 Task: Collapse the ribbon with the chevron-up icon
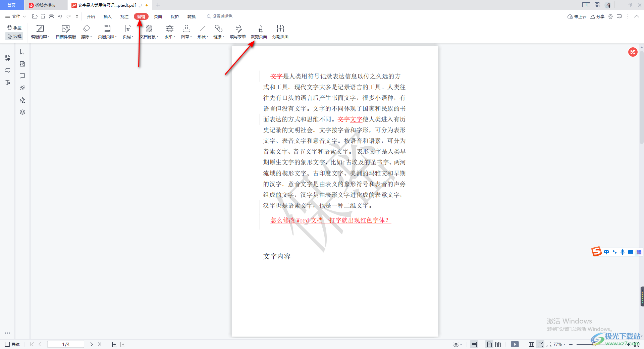pyautogui.click(x=637, y=16)
